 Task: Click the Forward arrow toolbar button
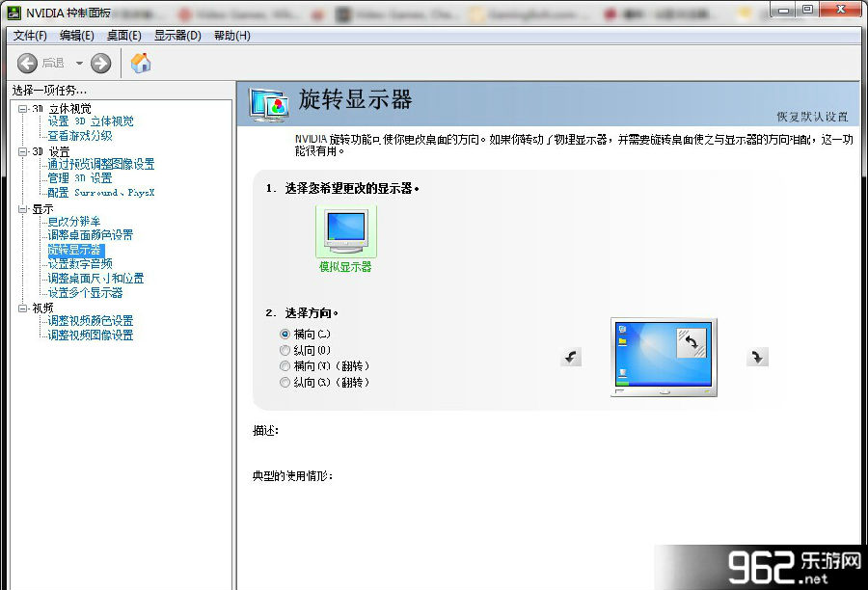(x=100, y=63)
